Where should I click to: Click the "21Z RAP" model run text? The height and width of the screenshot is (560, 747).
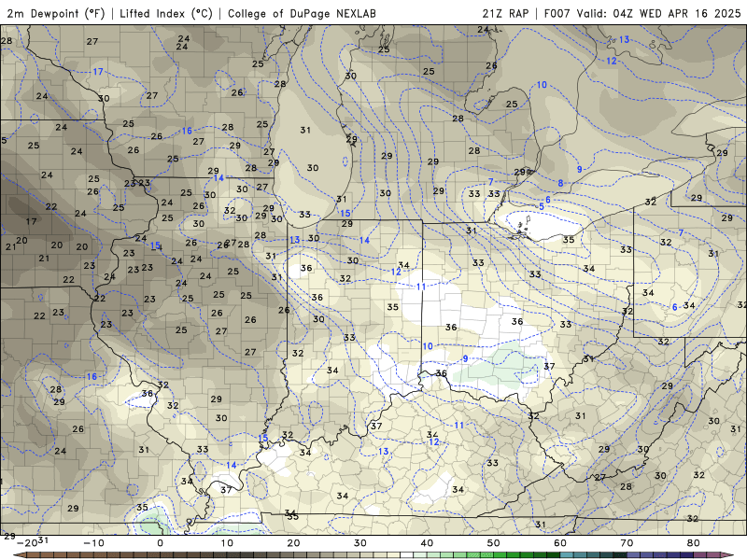(505, 13)
